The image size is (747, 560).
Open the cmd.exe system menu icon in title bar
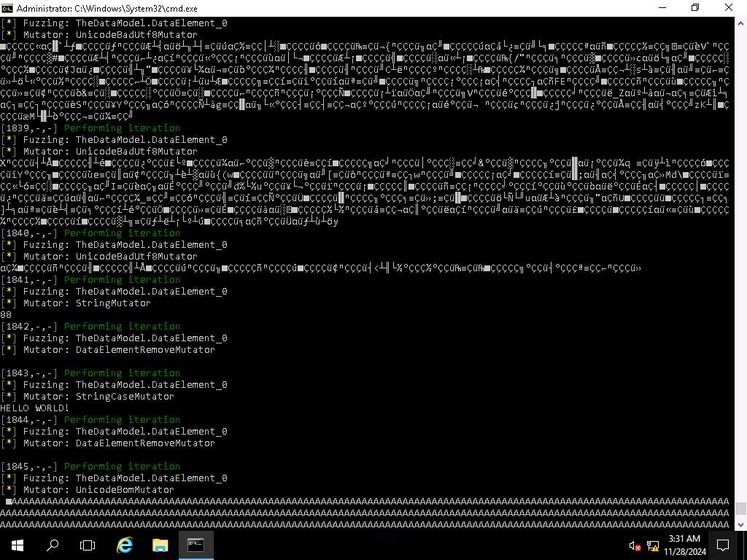click(x=7, y=8)
